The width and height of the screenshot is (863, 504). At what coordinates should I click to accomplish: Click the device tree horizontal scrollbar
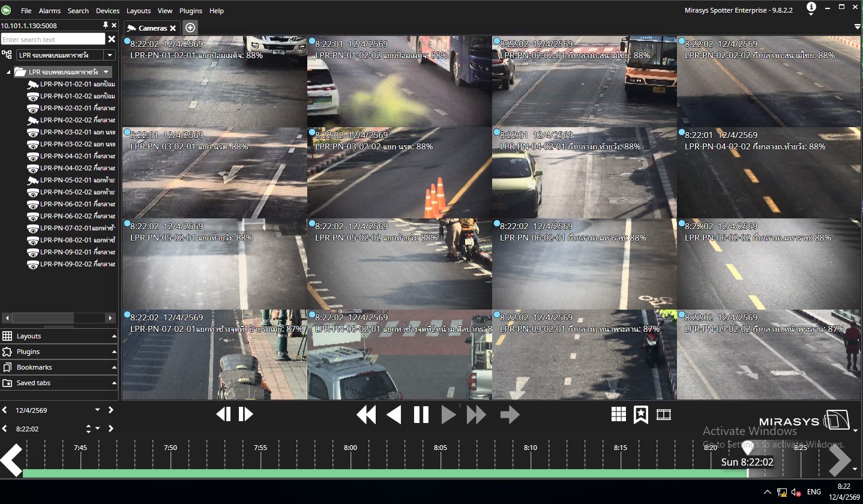pos(43,317)
